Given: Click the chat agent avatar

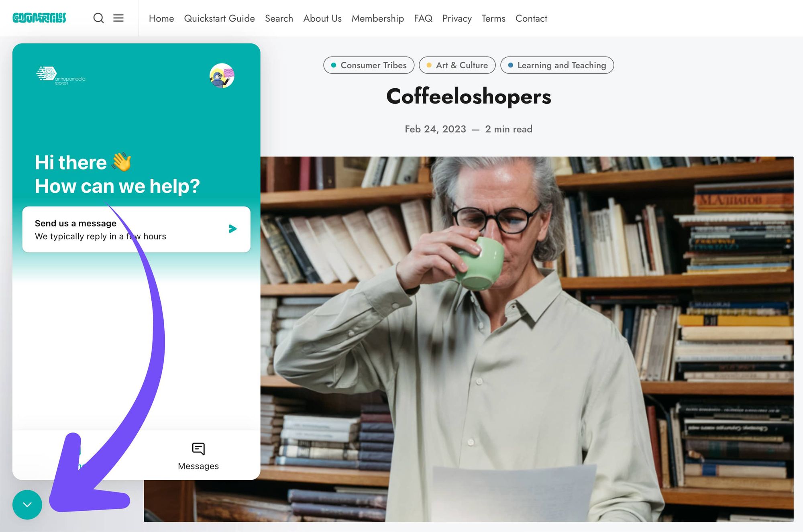Looking at the screenshot, I should point(222,75).
